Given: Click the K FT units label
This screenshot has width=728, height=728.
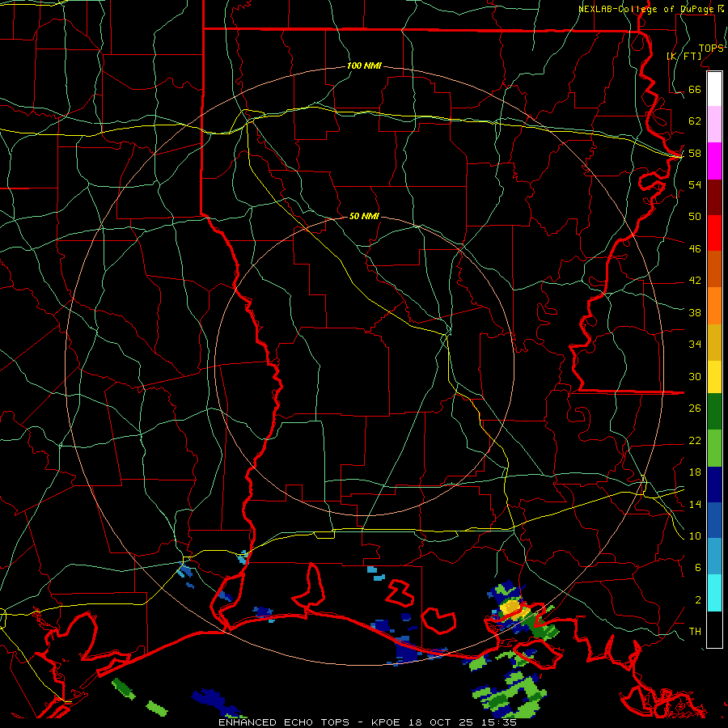Looking at the screenshot, I should [x=684, y=57].
